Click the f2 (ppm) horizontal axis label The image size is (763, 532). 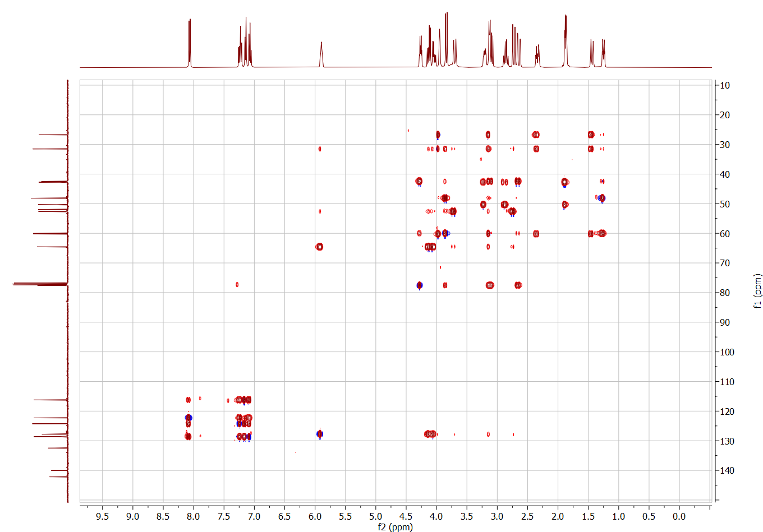(x=395, y=527)
